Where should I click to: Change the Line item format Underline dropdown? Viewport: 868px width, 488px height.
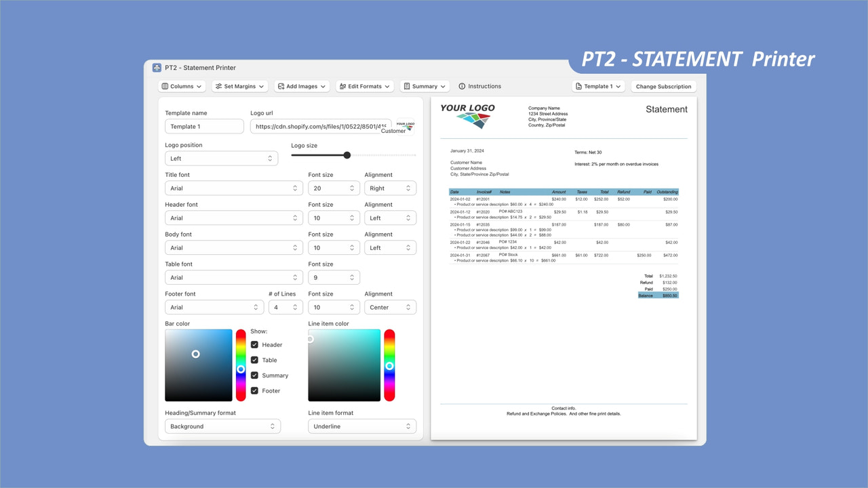[362, 426]
